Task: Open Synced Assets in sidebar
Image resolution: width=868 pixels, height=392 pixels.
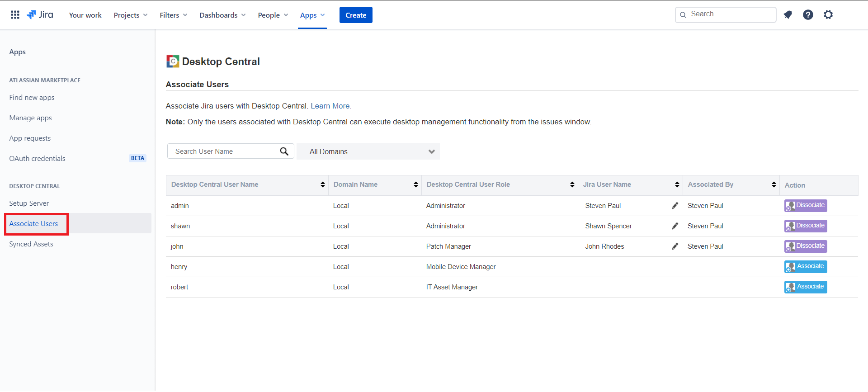Action: pyautogui.click(x=31, y=244)
